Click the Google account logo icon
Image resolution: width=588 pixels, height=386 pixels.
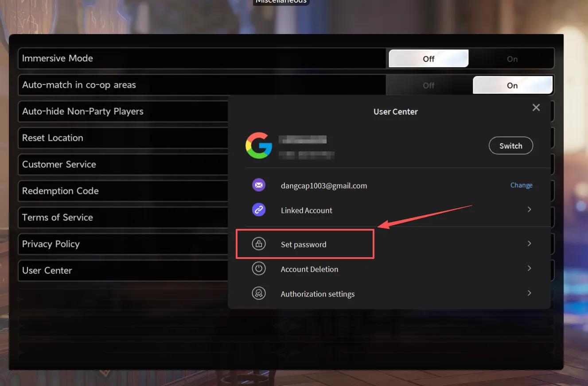pyautogui.click(x=259, y=146)
